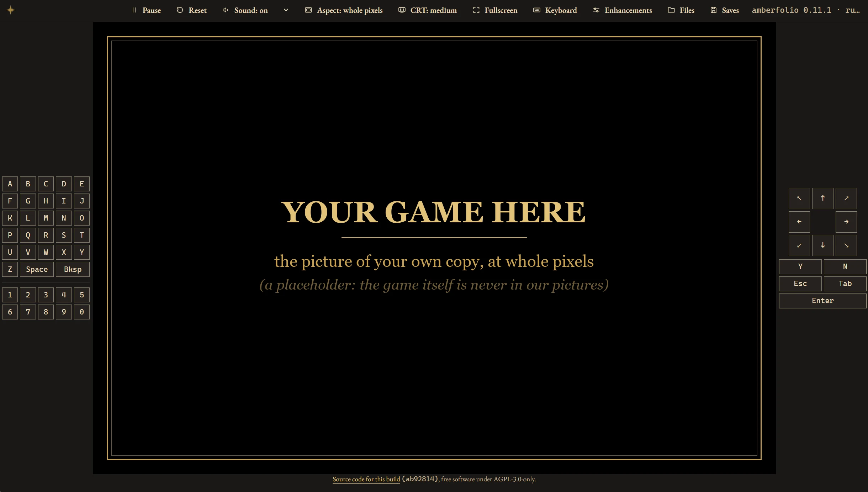Image resolution: width=868 pixels, height=492 pixels.
Task: Tap letter A on virtual keyboard
Action: [x=10, y=184]
